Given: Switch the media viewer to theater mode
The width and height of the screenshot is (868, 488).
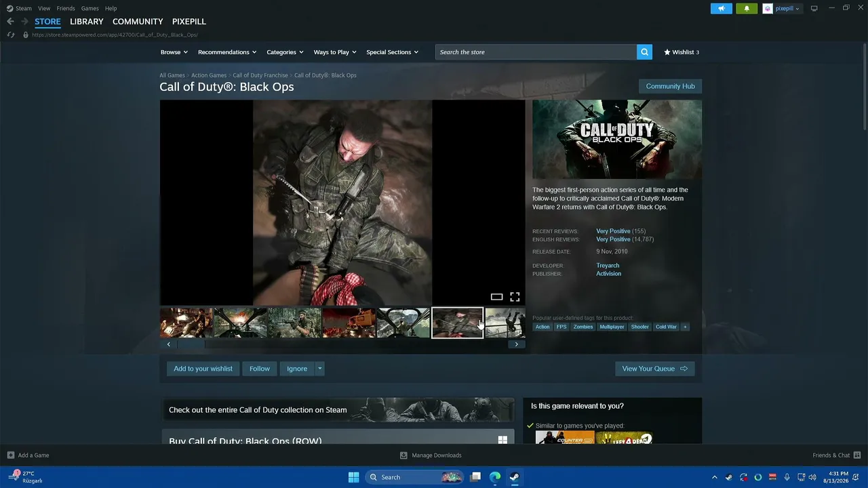Looking at the screenshot, I should coord(496,297).
